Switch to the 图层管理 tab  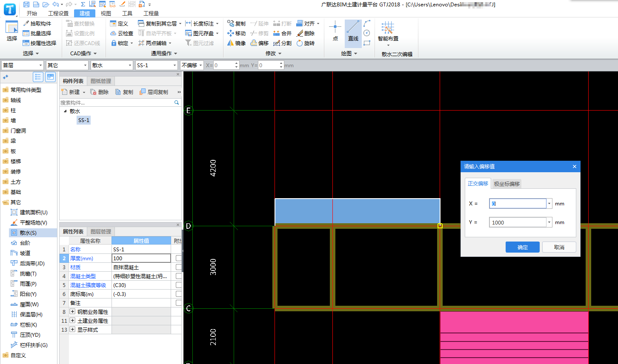pyautogui.click(x=101, y=231)
